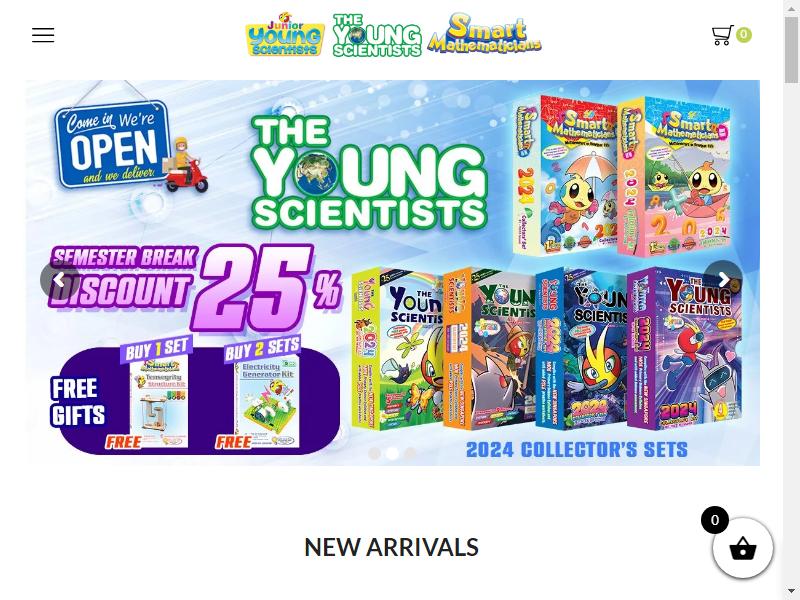Click the NEW ARRIVALS heading

391,547
